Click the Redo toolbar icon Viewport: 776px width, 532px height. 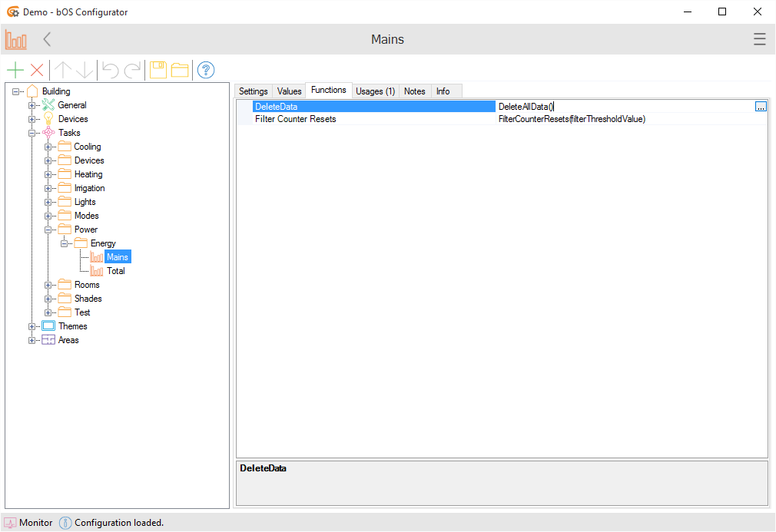[132, 71]
